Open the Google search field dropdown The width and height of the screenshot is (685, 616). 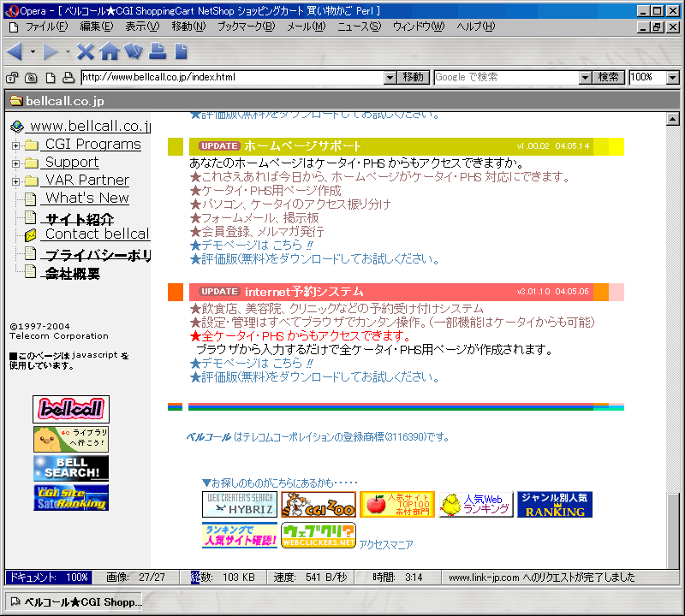586,78
